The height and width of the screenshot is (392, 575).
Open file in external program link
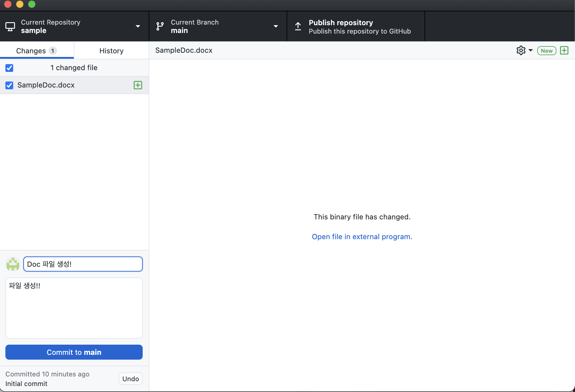click(x=362, y=237)
